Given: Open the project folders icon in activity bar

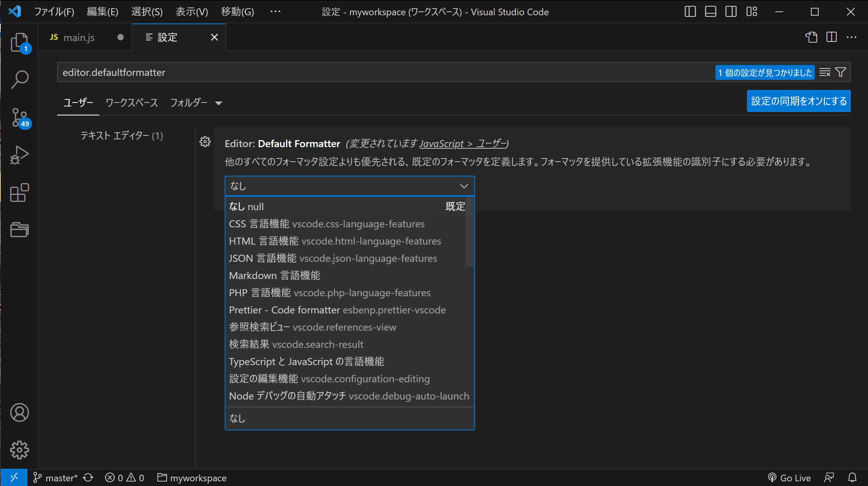Looking at the screenshot, I should click(x=20, y=230).
